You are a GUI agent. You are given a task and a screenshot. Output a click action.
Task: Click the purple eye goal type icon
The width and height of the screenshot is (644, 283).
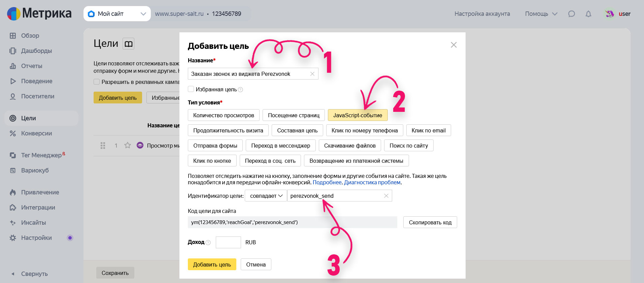pyautogui.click(x=140, y=146)
